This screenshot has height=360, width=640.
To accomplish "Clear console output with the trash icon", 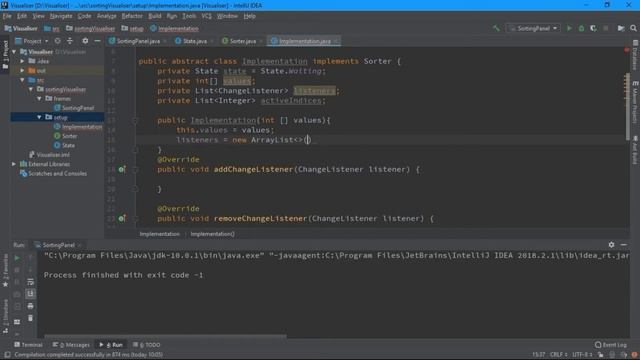I will pos(30,318).
